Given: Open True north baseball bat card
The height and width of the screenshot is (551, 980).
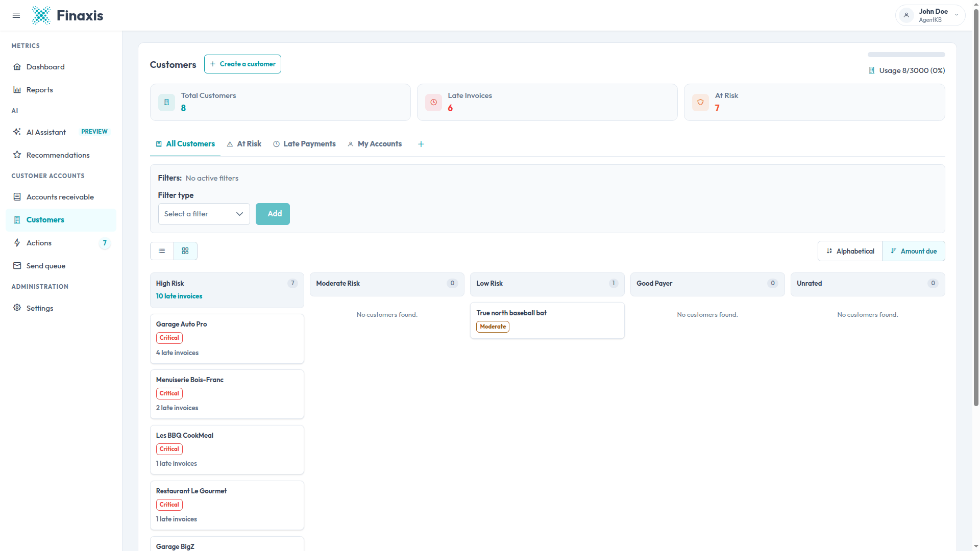Looking at the screenshot, I should [547, 320].
